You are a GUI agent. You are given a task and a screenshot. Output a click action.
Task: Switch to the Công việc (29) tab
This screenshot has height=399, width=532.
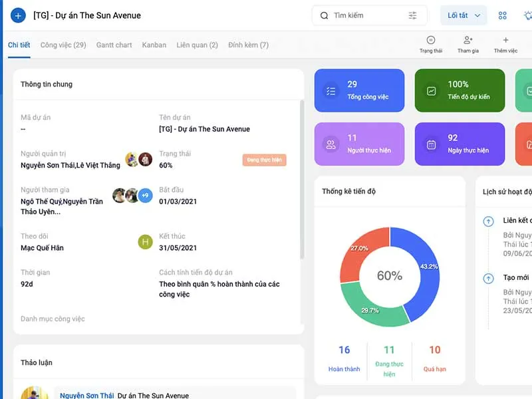(63, 45)
